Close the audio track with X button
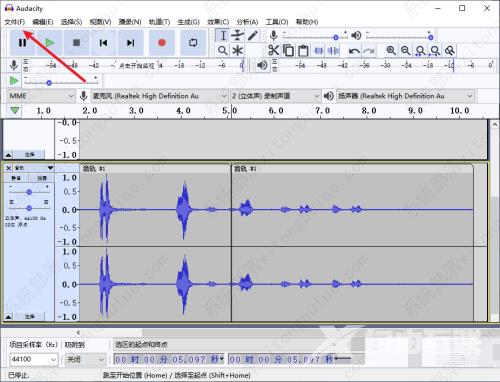The image size is (500, 382). point(9,168)
